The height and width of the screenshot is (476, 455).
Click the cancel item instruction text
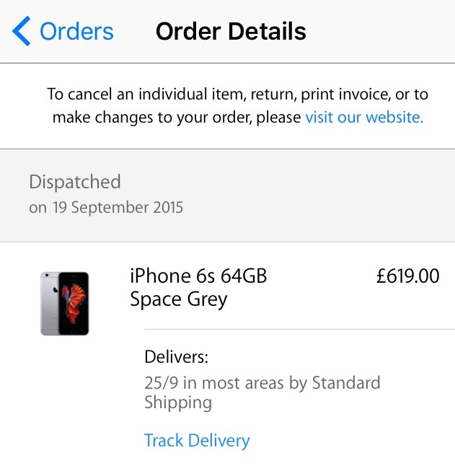click(x=238, y=94)
